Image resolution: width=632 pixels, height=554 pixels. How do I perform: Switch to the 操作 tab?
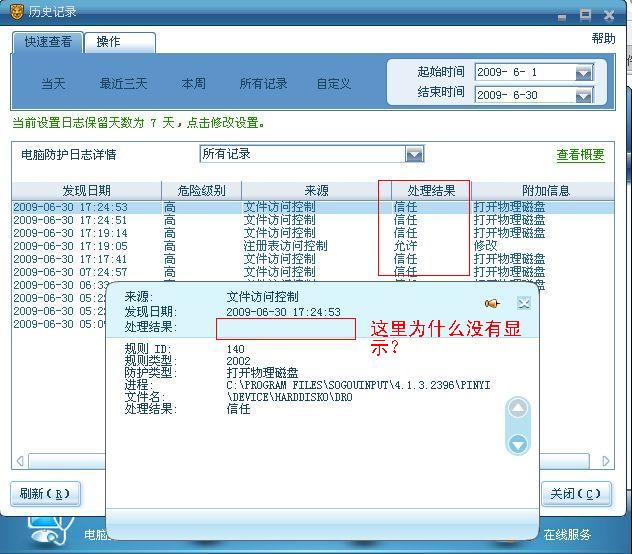click(x=120, y=42)
